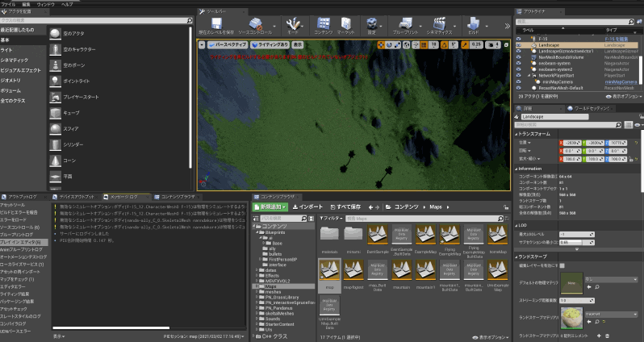The height and width of the screenshot is (342, 644).
Task: Open Source Control from the toolbar
Action: 254,23
